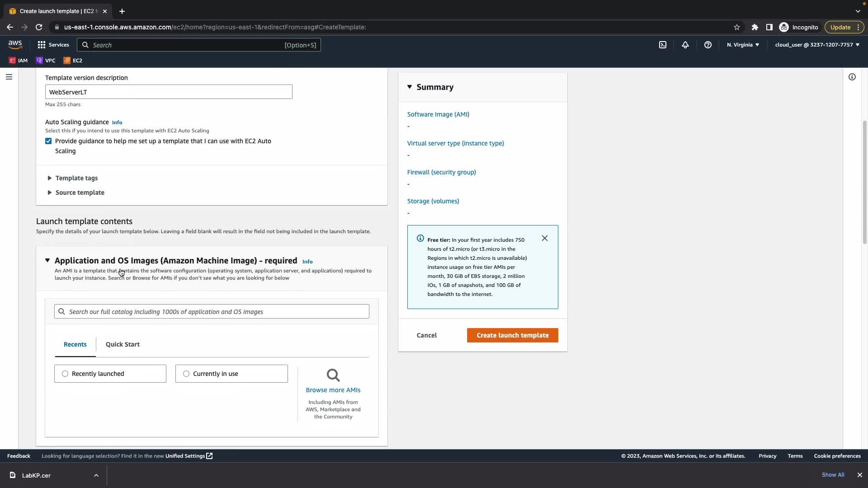Open the notifications bell

(x=685, y=45)
